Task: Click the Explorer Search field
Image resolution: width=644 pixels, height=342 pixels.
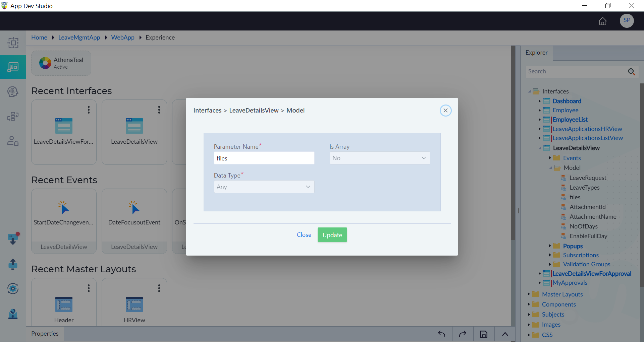Action: coord(576,71)
